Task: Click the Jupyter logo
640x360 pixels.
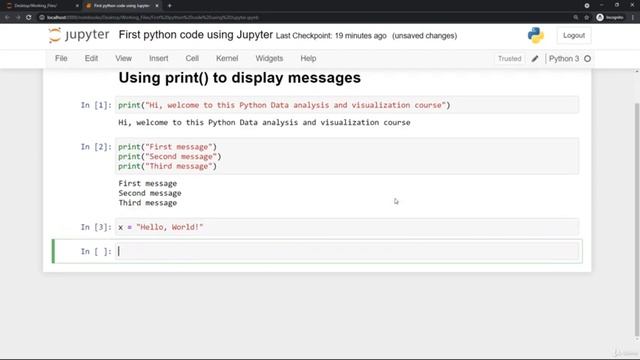Action: (79, 35)
